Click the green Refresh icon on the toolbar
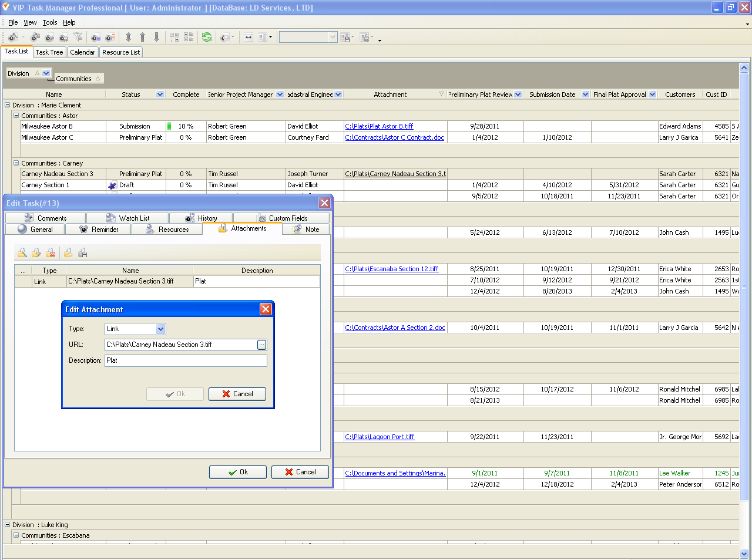752x560 pixels. click(206, 36)
